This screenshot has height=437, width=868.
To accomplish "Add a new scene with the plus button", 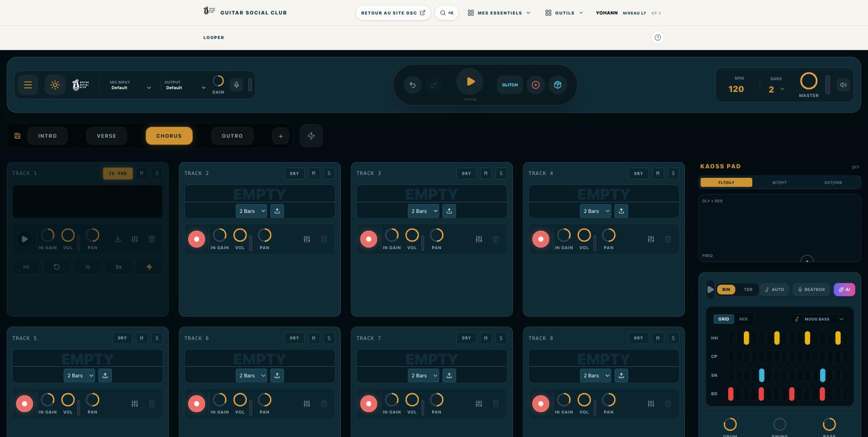I will (281, 136).
